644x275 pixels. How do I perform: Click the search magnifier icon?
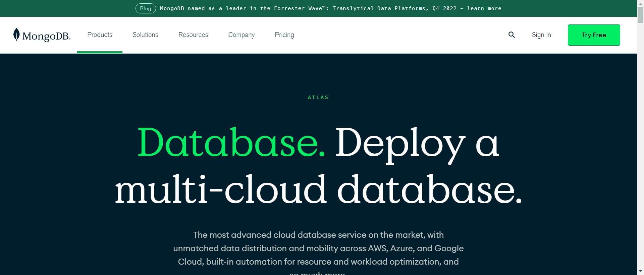511,35
